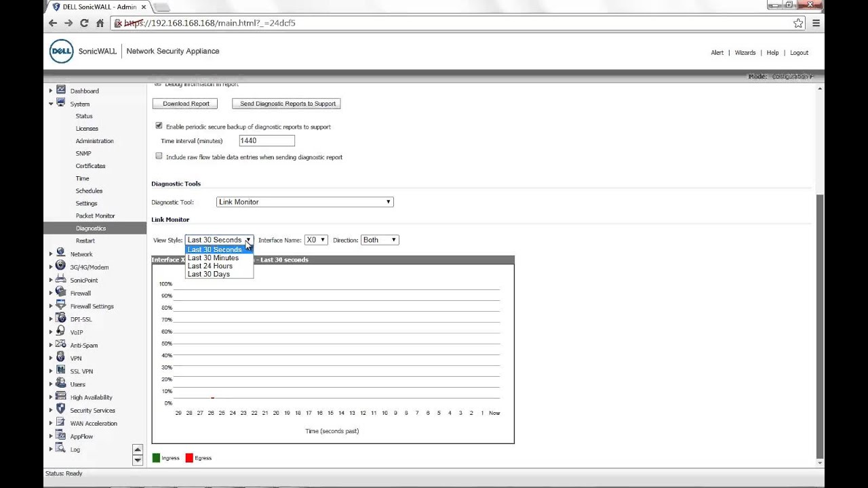868x488 pixels.
Task: Expand the Network tree arrow
Action: point(51,253)
